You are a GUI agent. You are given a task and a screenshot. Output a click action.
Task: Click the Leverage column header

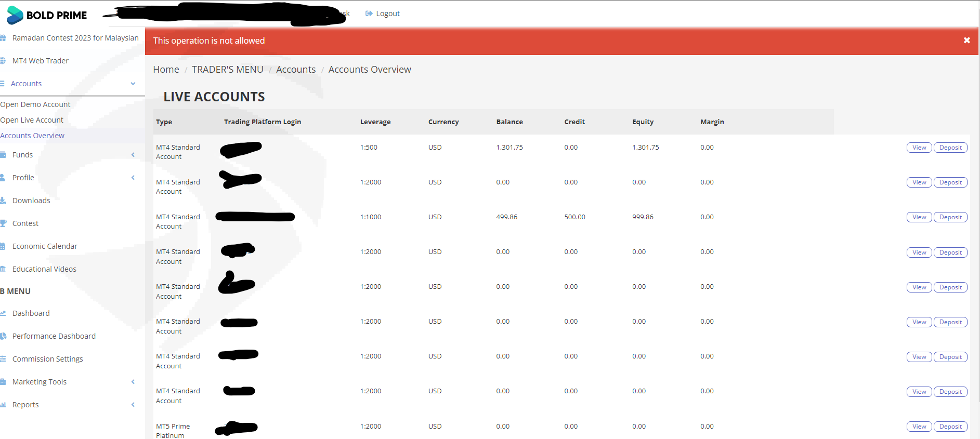click(375, 122)
